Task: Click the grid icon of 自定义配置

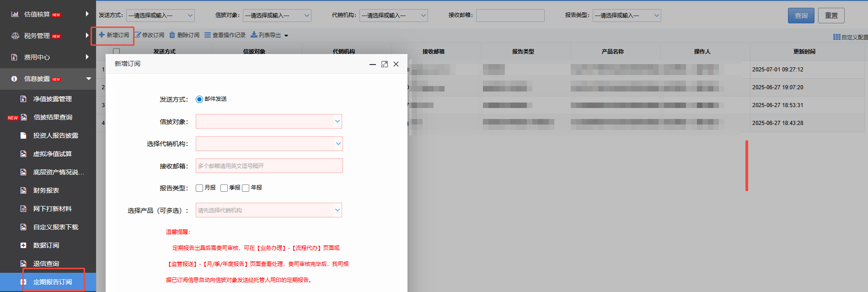Action: [837, 37]
